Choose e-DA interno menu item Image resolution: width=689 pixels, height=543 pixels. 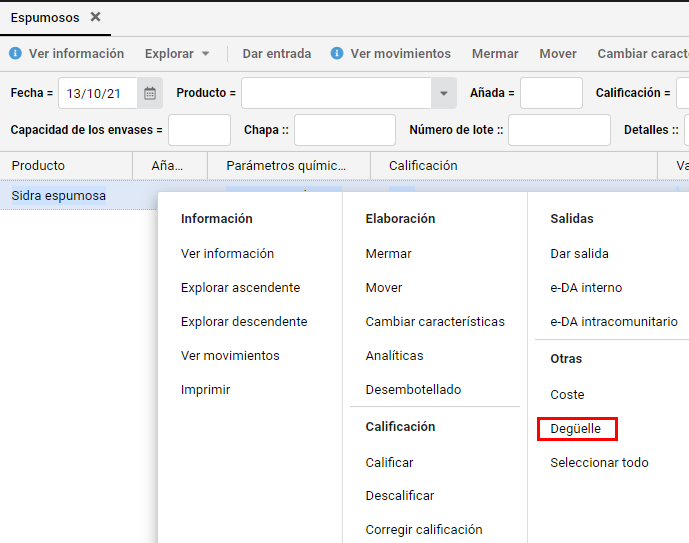tap(586, 287)
